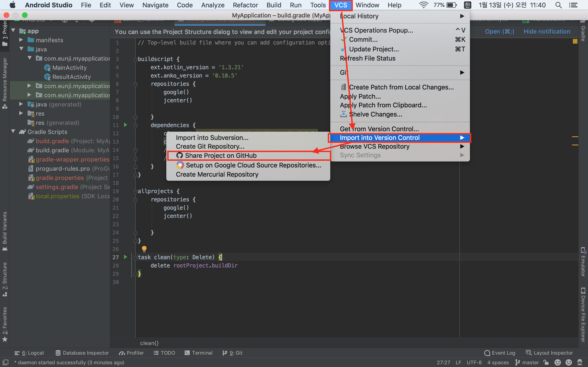The height and width of the screenshot is (367, 588).
Task: Choose Share Project on GitHub
Action: click(221, 155)
